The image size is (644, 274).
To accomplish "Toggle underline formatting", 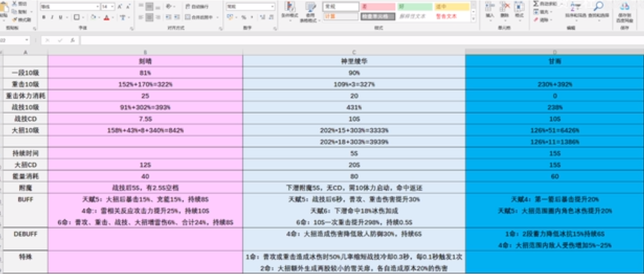I will coord(60,17).
